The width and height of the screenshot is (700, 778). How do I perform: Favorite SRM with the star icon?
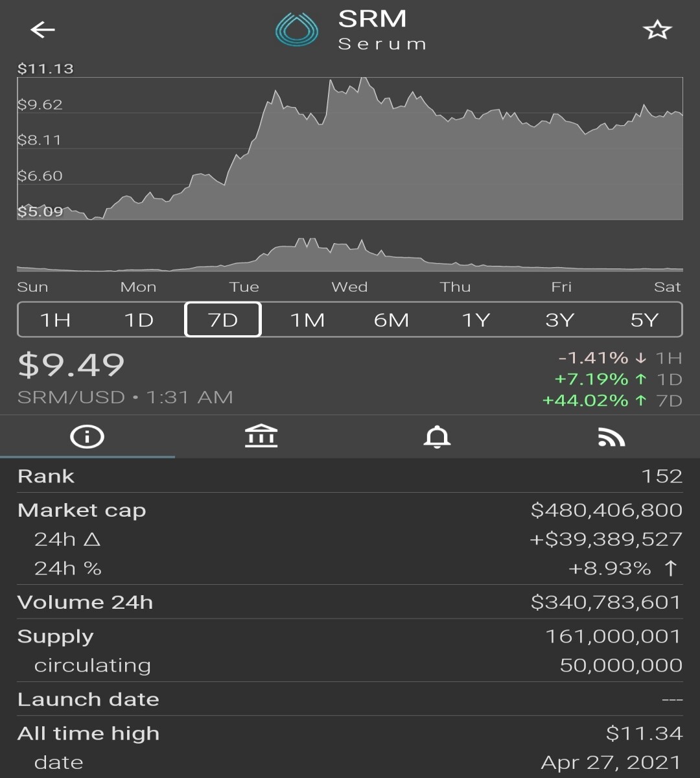657,30
